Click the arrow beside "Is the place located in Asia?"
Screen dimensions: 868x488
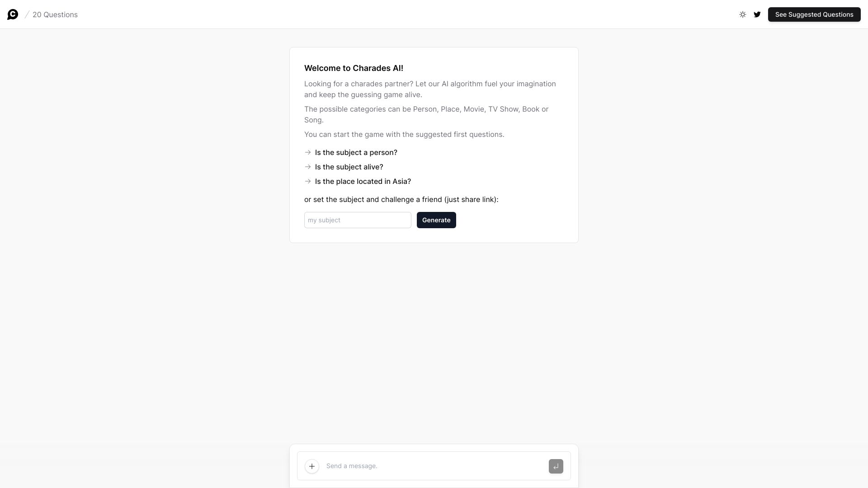(308, 181)
